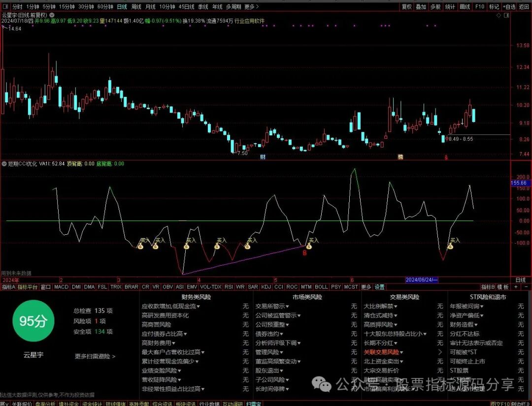
Task: Click 返回 to go back
Action: coord(524,7)
